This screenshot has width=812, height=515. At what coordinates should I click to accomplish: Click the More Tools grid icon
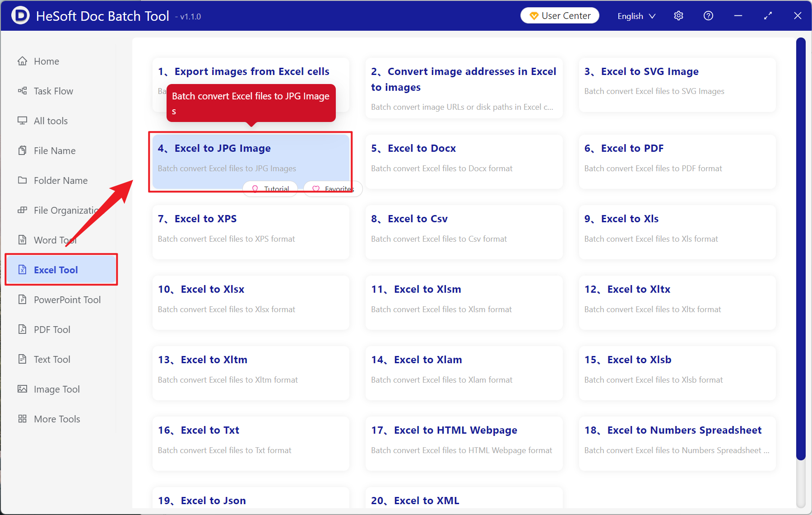click(22, 419)
